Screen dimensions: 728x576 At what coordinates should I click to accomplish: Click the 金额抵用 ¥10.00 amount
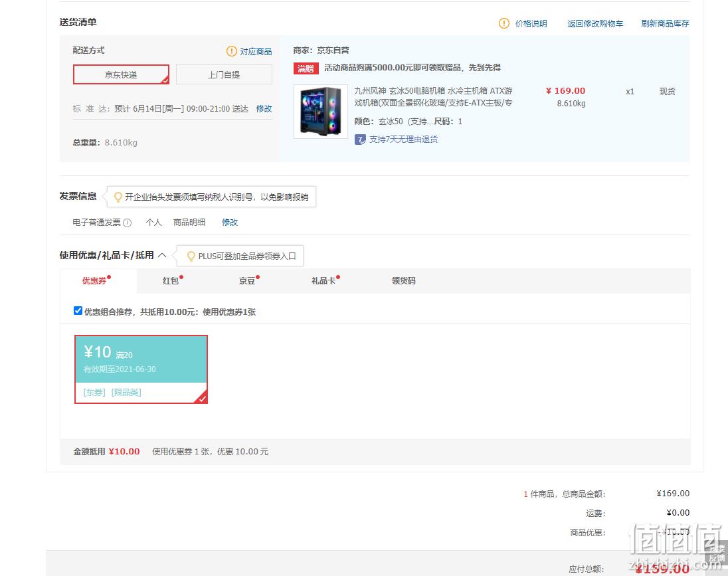click(124, 452)
